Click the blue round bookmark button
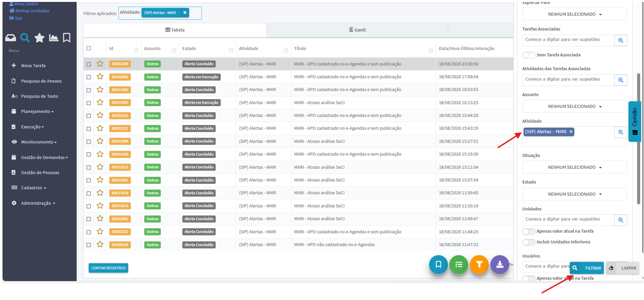Image resolution: width=644 pixels, height=300 pixels. 438,265
